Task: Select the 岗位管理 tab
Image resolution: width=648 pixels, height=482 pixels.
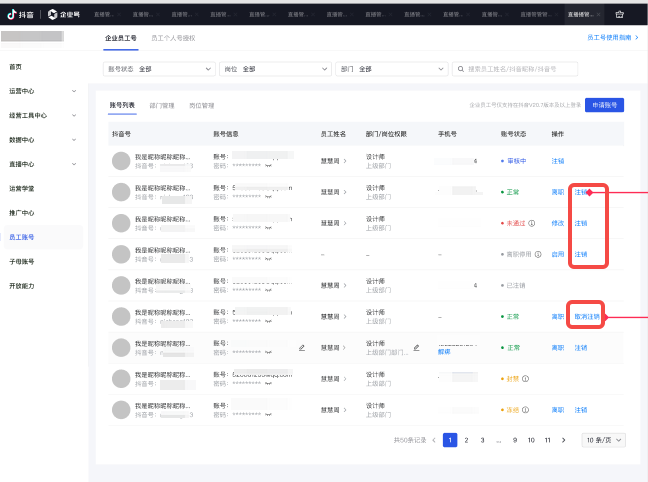Action: pos(202,106)
